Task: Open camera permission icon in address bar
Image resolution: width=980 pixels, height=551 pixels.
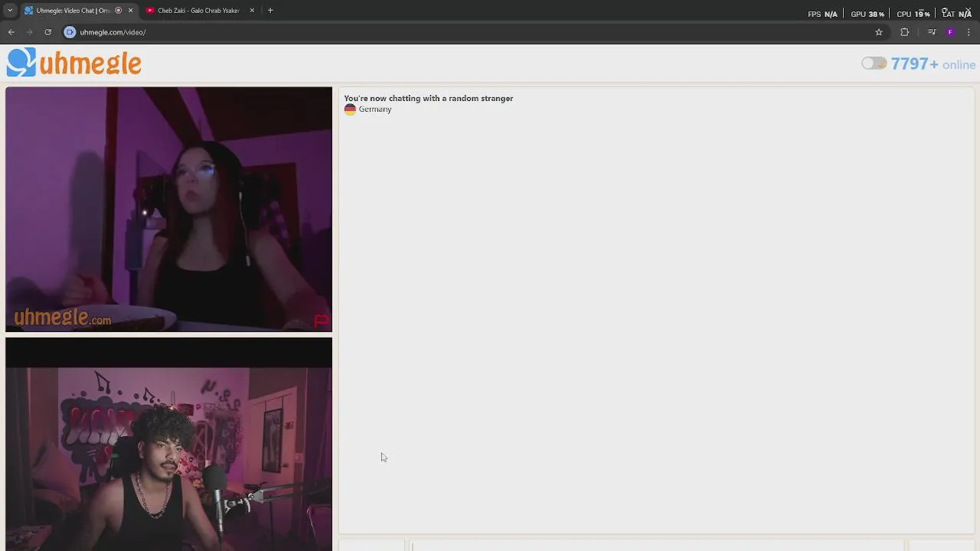Action: point(70,32)
